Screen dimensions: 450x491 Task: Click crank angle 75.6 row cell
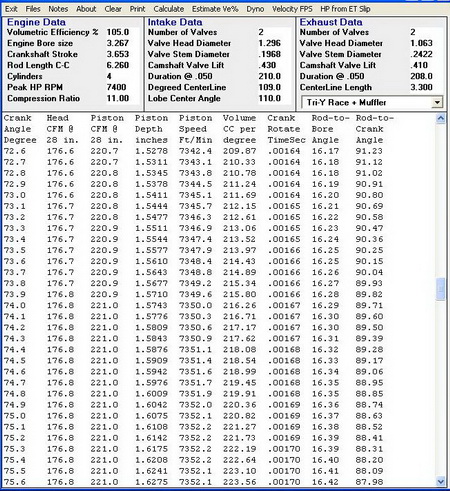pos(14,482)
